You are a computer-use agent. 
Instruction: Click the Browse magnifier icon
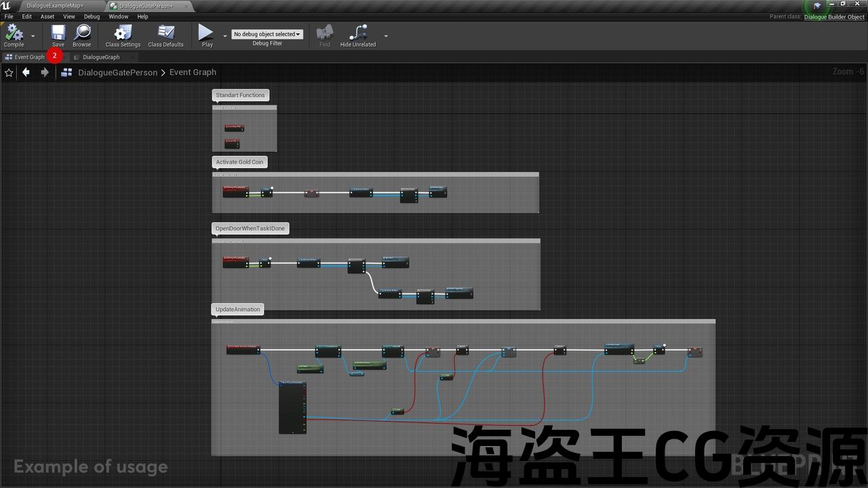tap(82, 33)
